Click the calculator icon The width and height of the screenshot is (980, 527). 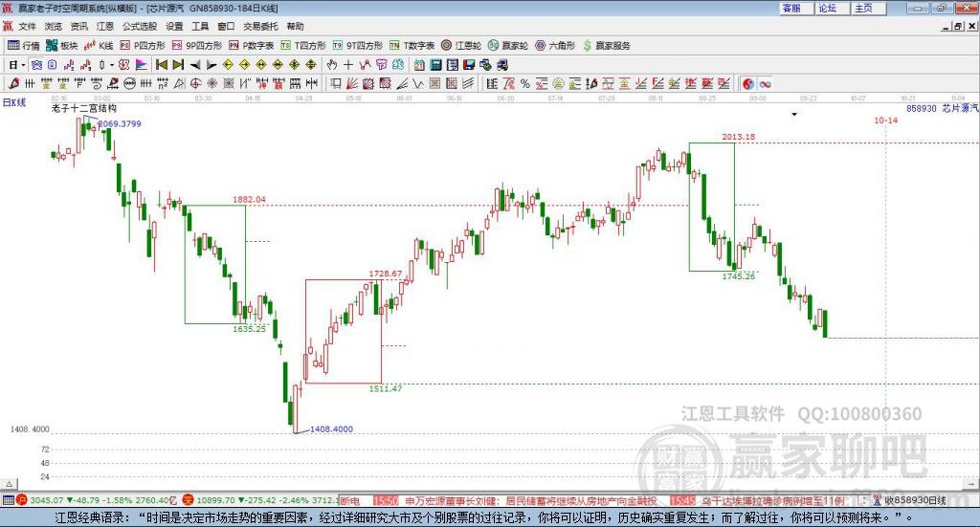pos(435,65)
